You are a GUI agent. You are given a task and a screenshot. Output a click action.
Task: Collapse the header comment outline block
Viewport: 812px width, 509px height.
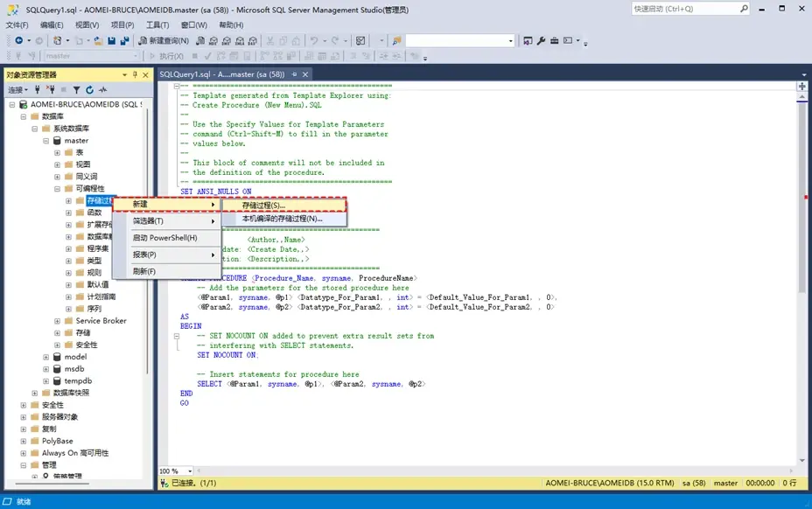point(177,86)
